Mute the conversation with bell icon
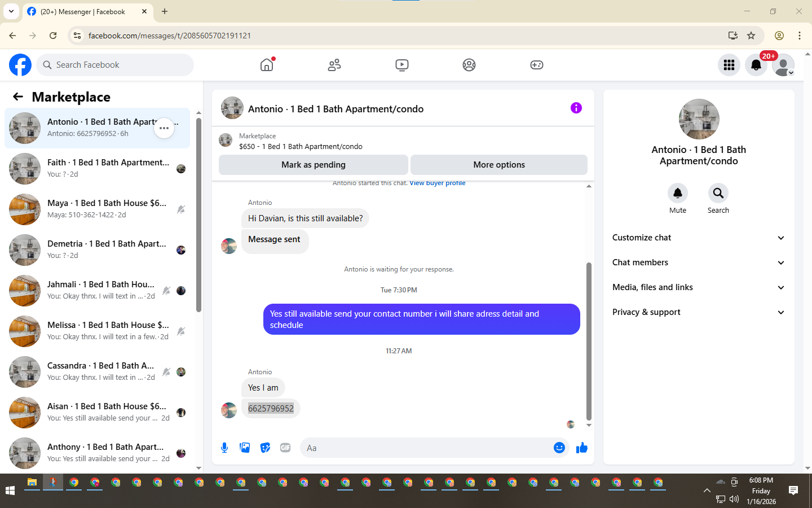 pyautogui.click(x=678, y=193)
